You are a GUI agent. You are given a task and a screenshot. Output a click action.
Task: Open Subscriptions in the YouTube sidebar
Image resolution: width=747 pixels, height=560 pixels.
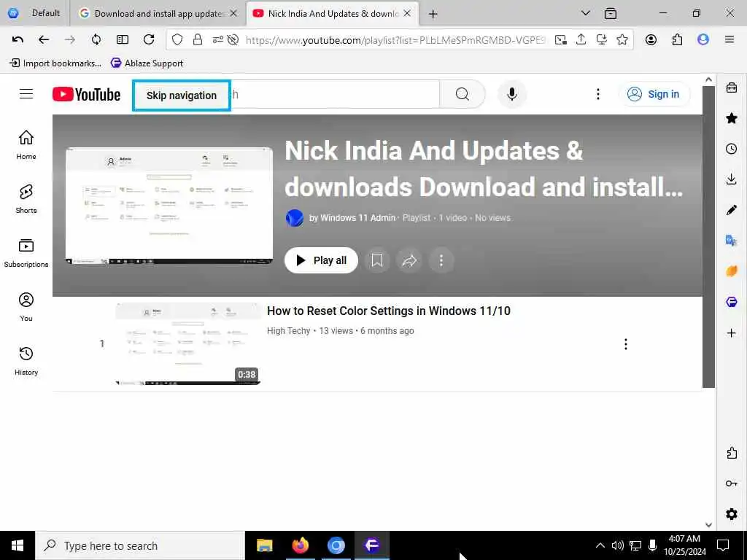click(26, 253)
